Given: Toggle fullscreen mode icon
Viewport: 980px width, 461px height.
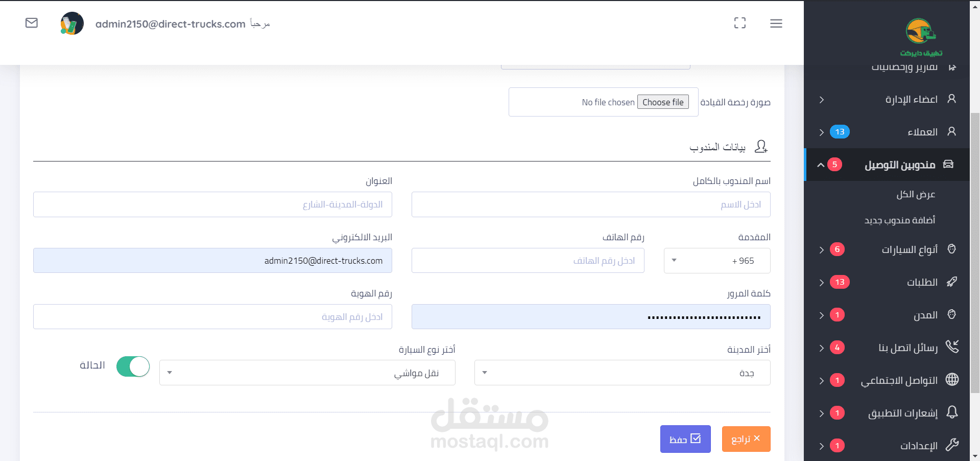Looking at the screenshot, I should pyautogui.click(x=739, y=23).
